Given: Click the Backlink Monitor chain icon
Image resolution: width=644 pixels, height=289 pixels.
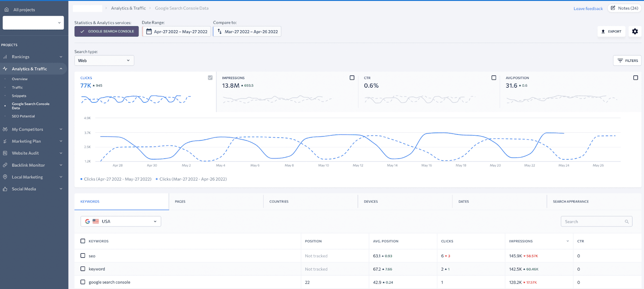Looking at the screenshot, I should click(x=5, y=165).
